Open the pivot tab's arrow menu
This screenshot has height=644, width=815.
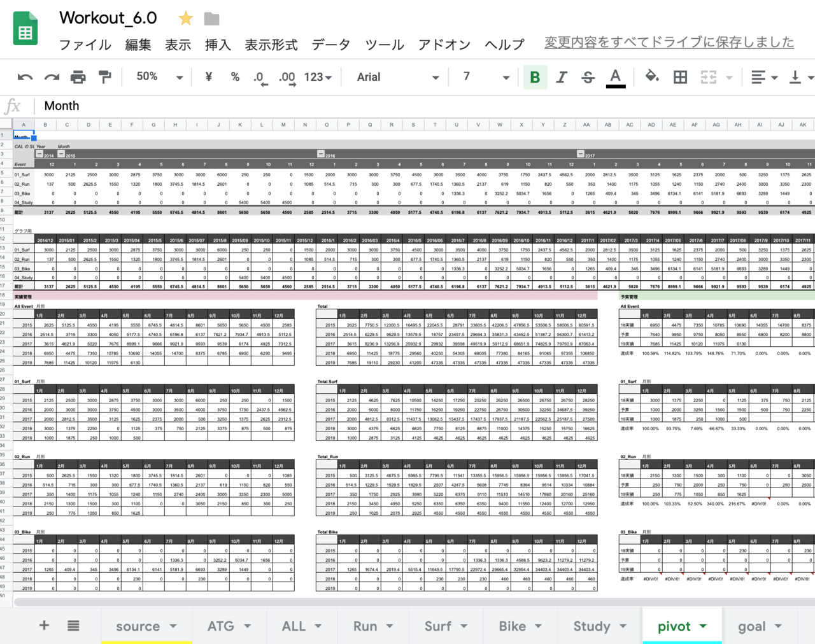(703, 626)
